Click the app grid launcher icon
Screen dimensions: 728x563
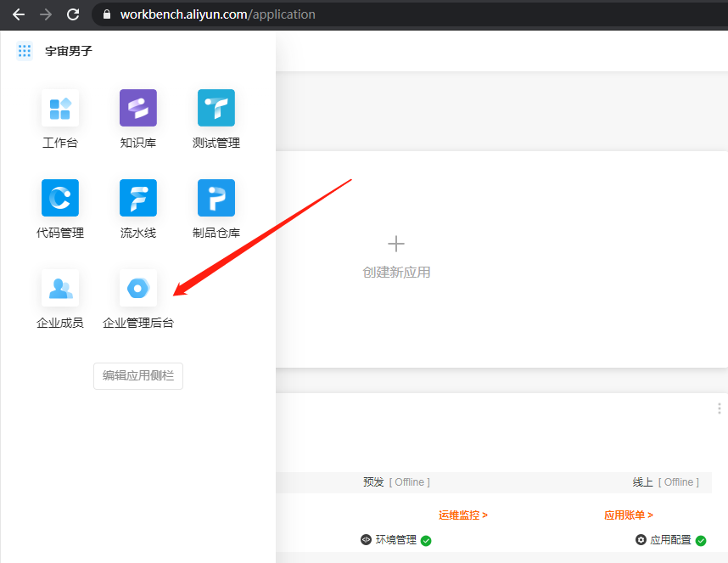(x=25, y=51)
